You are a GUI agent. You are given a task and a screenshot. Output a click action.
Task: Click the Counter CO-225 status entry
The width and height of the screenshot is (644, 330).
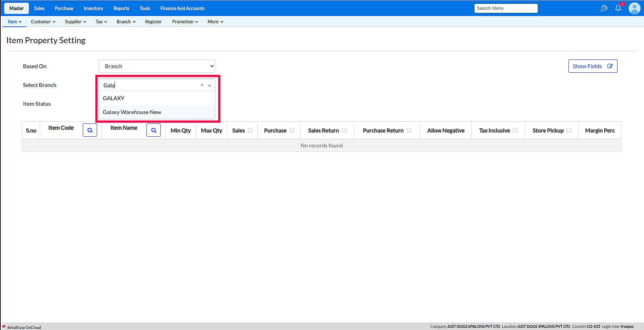click(x=586, y=327)
